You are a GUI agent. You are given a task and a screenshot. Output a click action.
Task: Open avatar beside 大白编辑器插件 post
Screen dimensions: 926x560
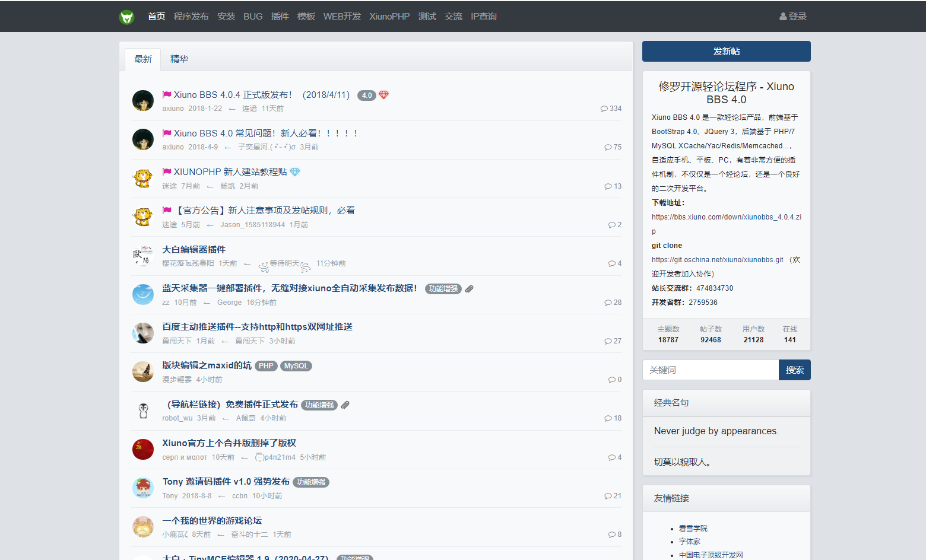(x=143, y=256)
